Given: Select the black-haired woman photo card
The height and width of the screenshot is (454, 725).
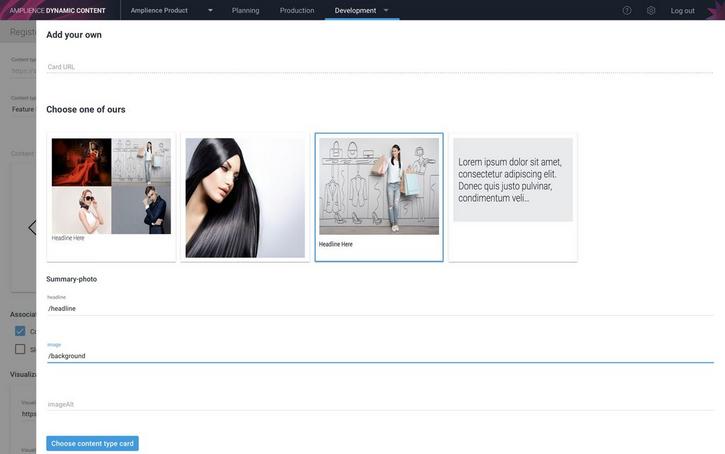Looking at the screenshot, I should [245, 197].
